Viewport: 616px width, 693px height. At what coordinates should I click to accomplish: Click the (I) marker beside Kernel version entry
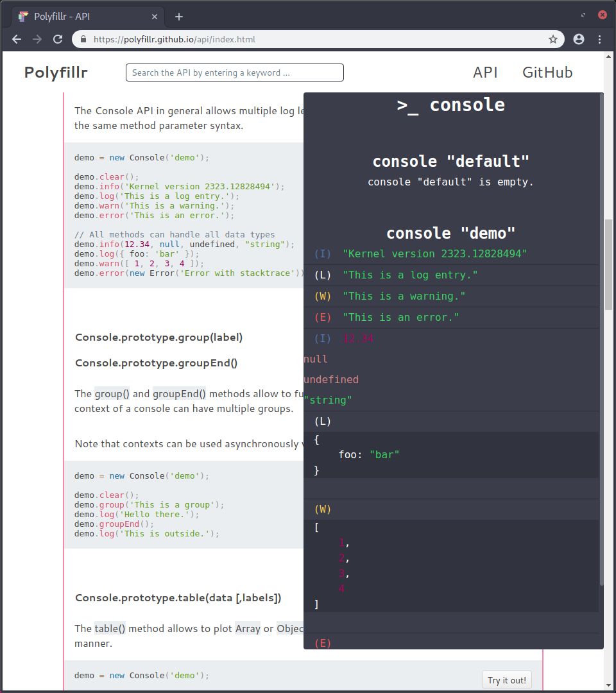point(323,253)
